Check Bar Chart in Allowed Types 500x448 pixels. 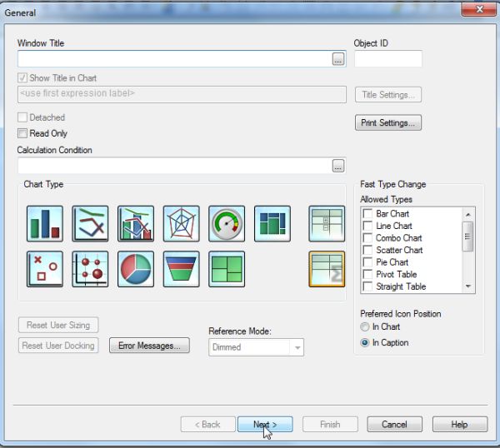click(367, 213)
